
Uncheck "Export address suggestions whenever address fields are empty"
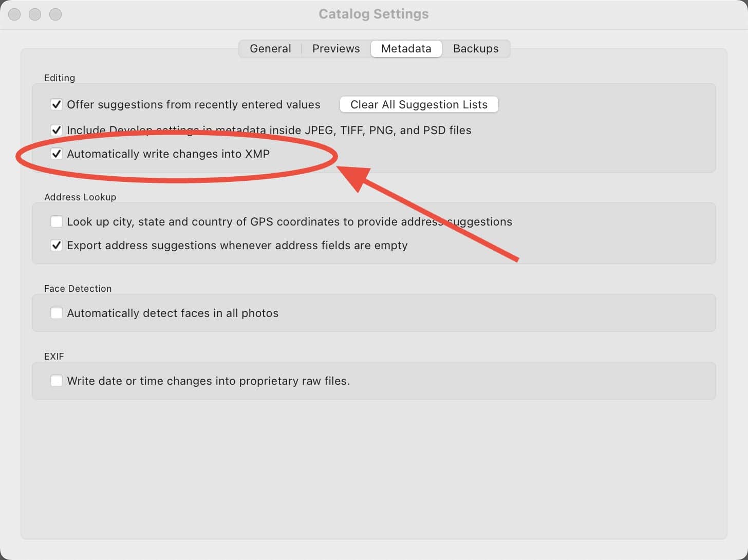tap(57, 245)
